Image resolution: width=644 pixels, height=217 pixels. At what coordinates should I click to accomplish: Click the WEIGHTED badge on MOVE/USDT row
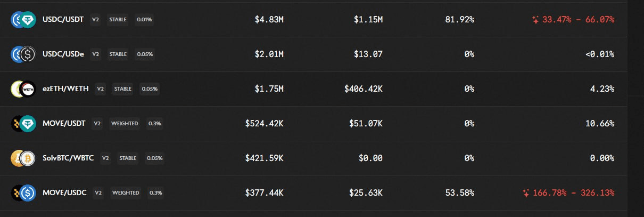coord(125,124)
